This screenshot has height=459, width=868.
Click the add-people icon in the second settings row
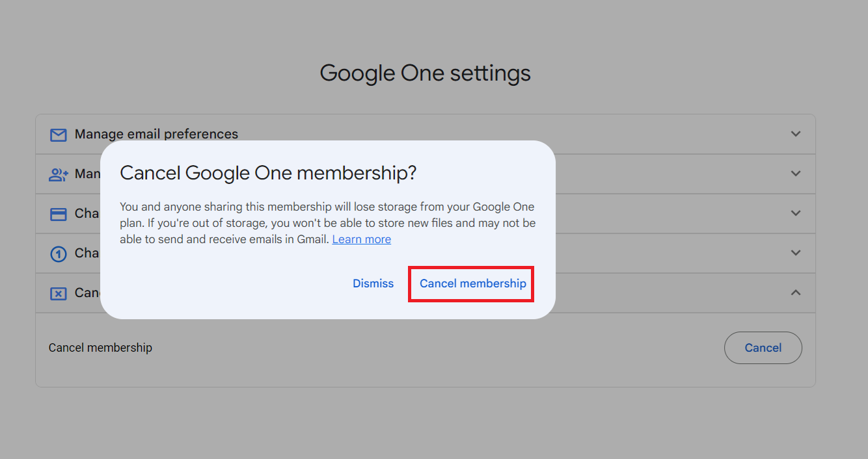[x=59, y=174]
